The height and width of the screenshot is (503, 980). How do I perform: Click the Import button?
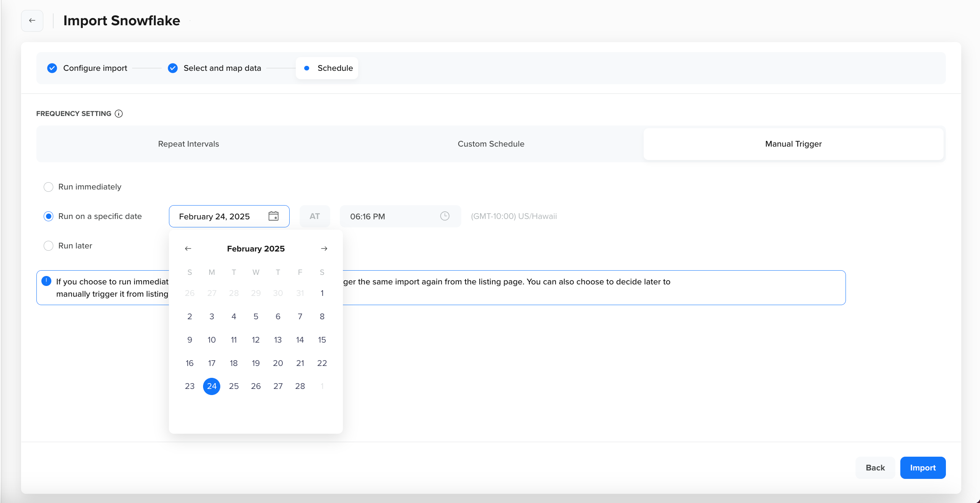tap(922, 467)
